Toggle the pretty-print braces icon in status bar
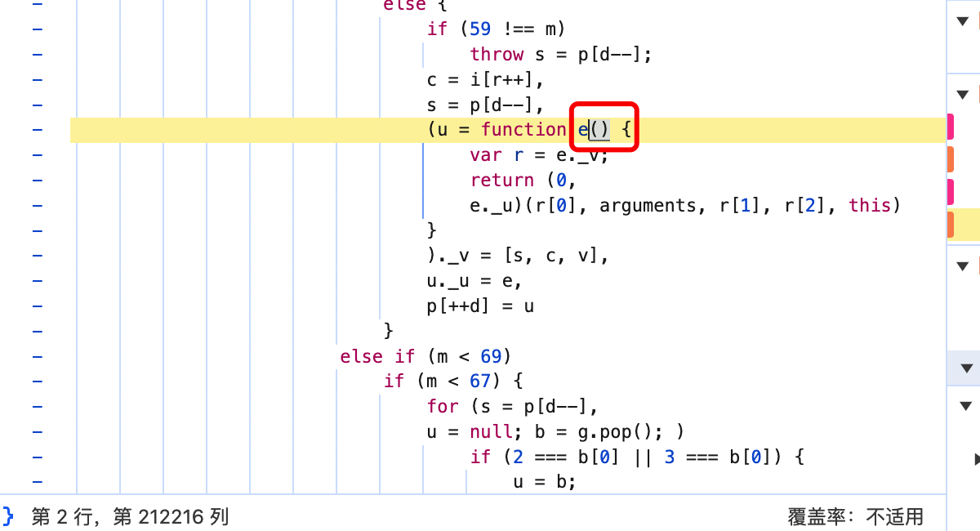This screenshot has width=980, height=531. (x=8, y=515)
